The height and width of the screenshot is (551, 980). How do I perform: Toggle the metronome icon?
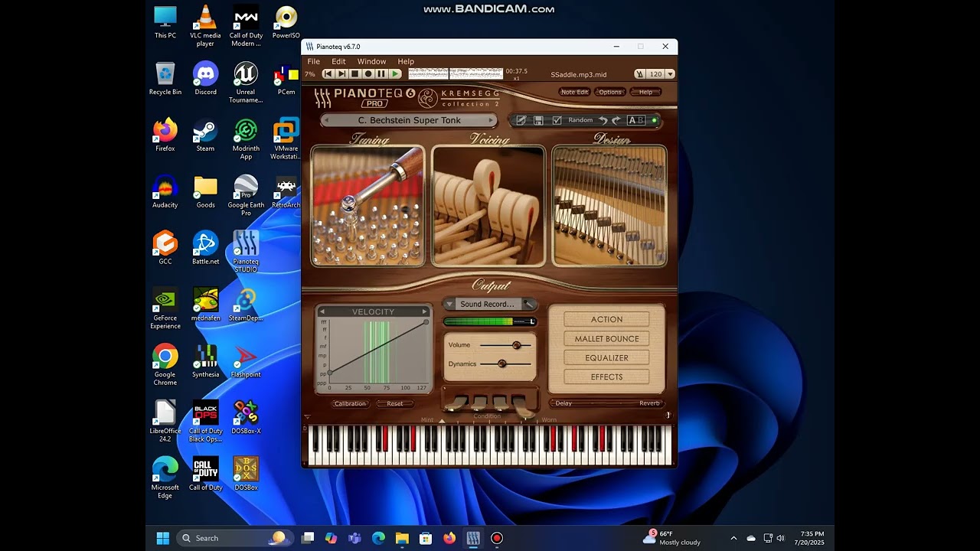point(640,74)
